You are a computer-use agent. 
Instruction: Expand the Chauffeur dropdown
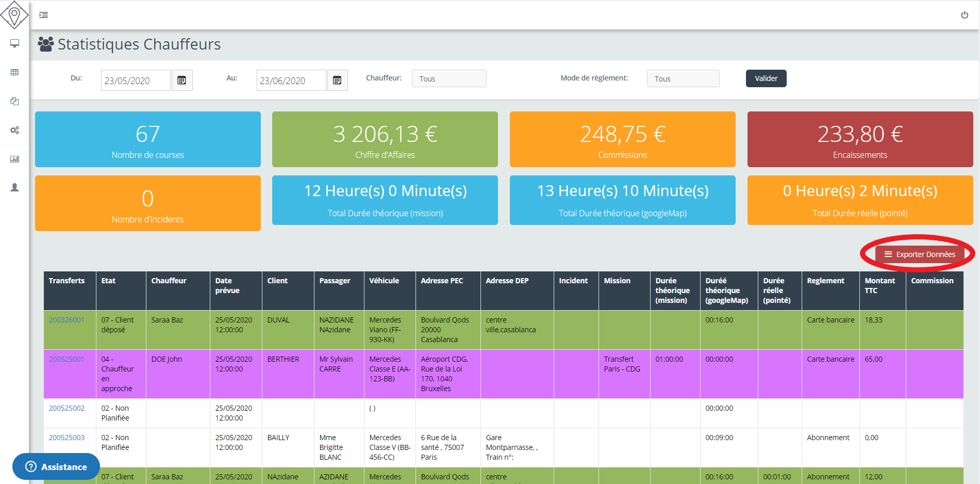coord(449,78)
